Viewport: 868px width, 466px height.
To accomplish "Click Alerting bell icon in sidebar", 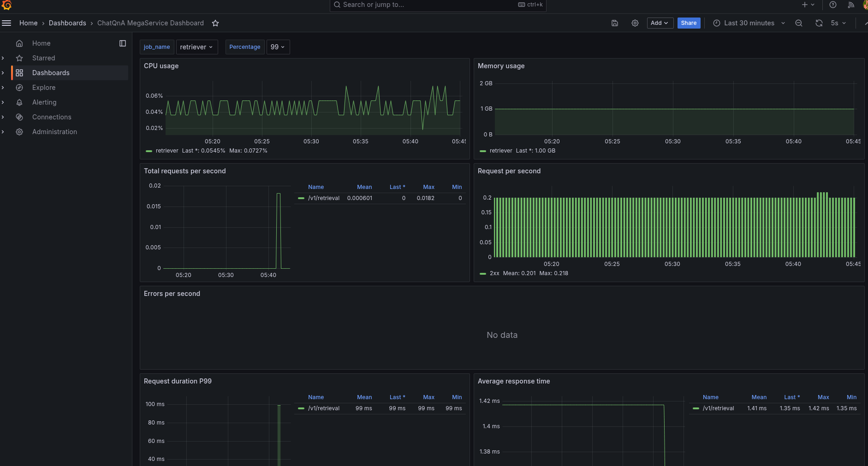I will [x=19, y=102].
